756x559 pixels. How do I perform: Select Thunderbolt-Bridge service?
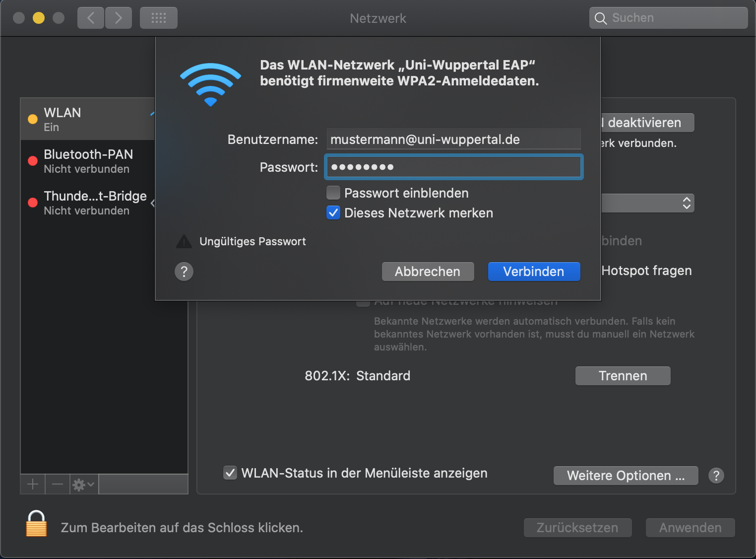[87, 203]
